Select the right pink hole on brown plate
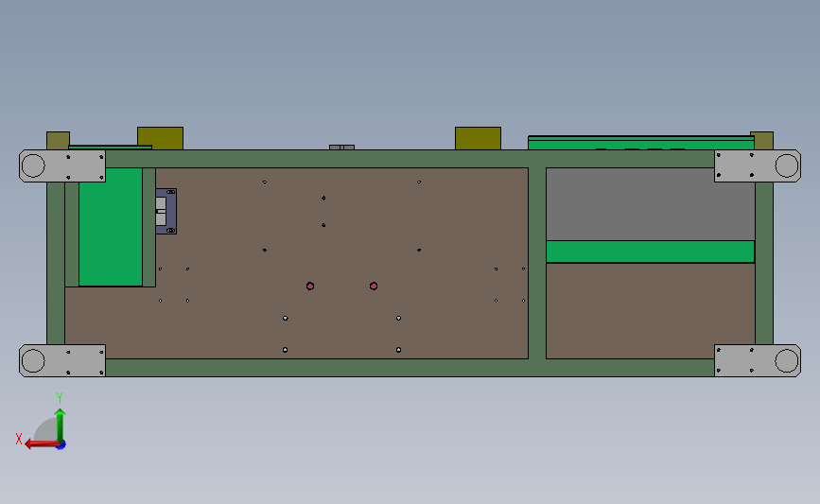This screenshot has width=820, height=504. (374, 286)
